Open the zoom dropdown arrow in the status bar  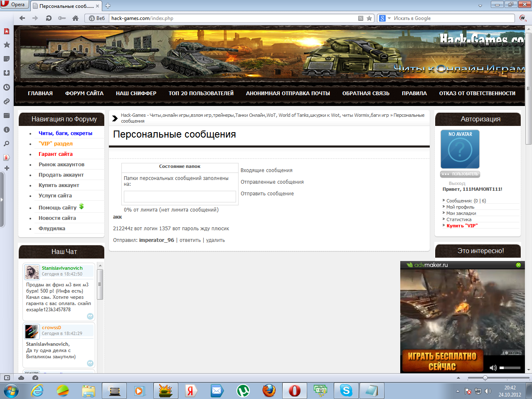458,378
